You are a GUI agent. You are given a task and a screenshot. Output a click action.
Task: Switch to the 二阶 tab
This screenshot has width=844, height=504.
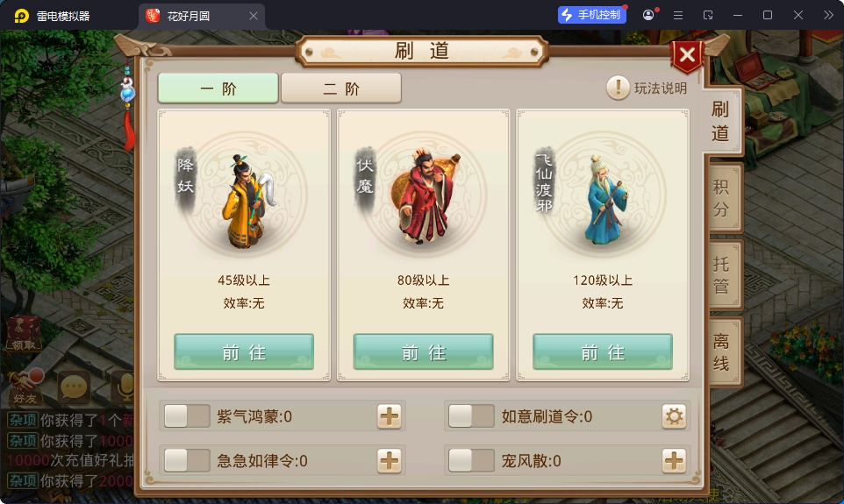pyautogui.click(x=341, y=89)
